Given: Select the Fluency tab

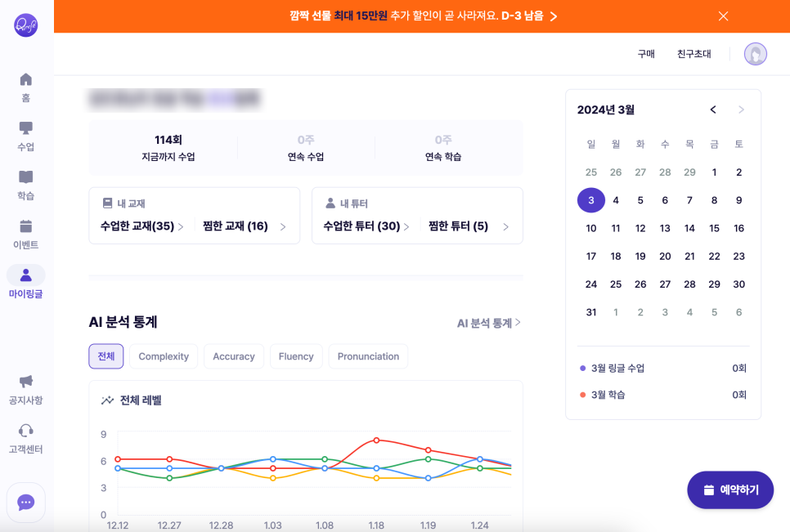Looking at the screenshot, I should 296,356.
